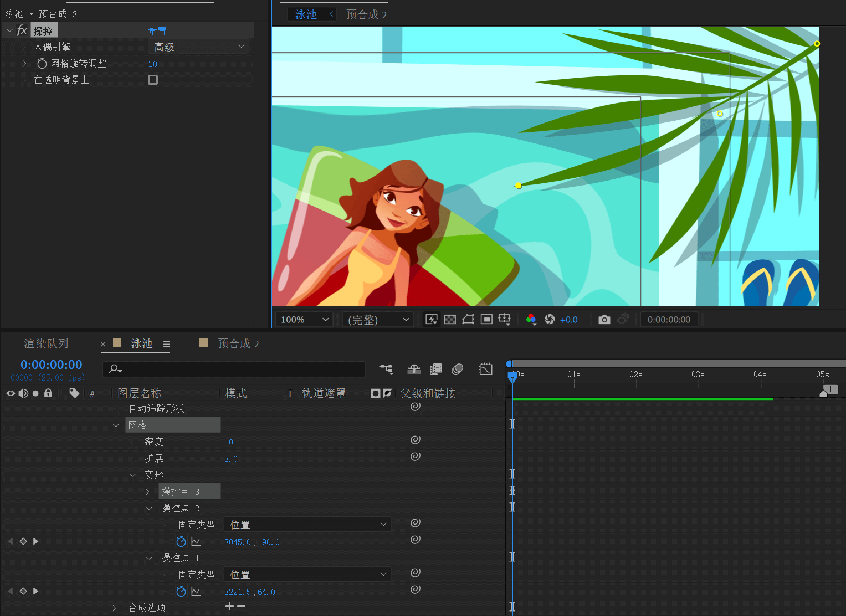The image size is (846, 616).
Task: Click 重置 to reset the 操控 effect
Action: (157, 32)
